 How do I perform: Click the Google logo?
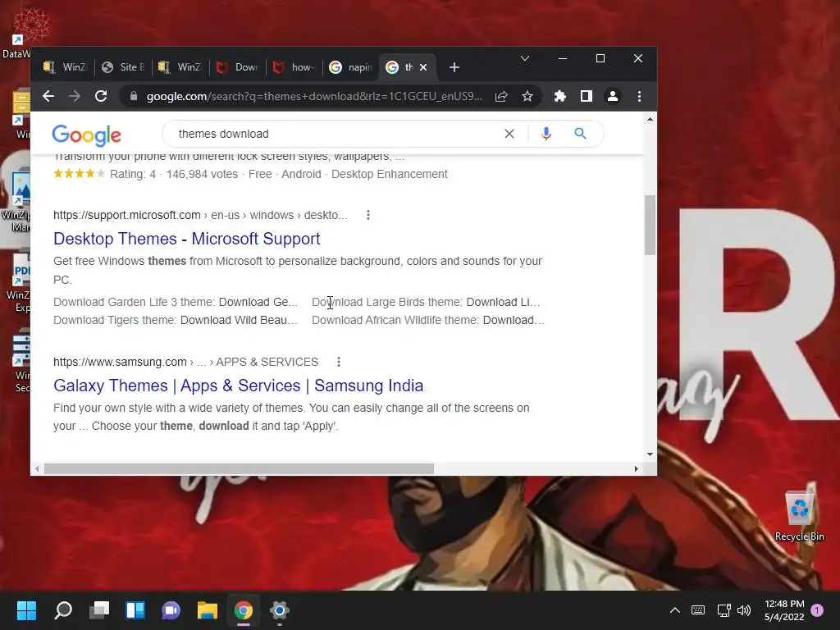point(87,135)
